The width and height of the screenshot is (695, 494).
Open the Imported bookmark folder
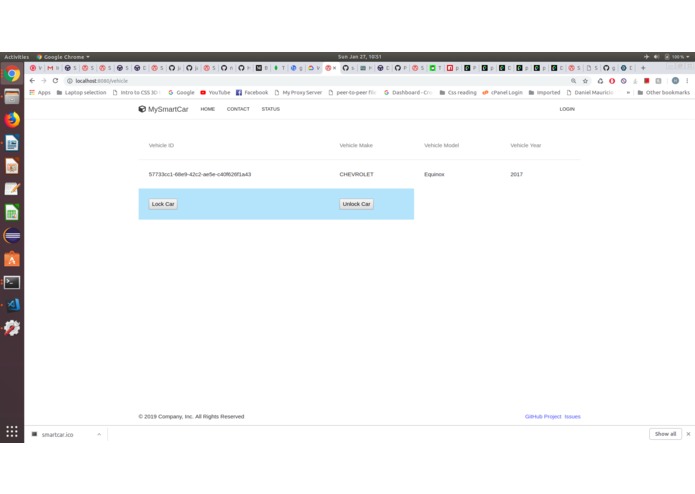(544, 93)
